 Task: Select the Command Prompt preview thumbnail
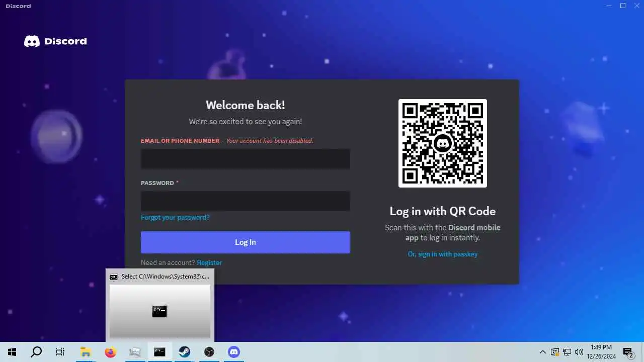[160, 311]
